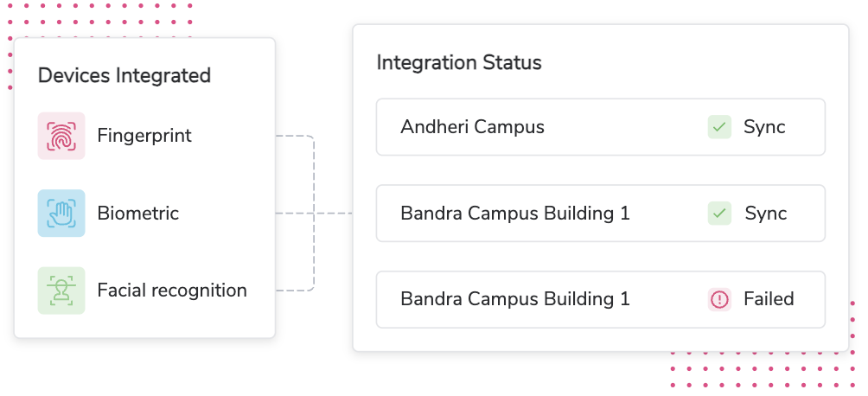Open the Facial recognition device label
The image size is (868, 396).
[x=172, y=291]
